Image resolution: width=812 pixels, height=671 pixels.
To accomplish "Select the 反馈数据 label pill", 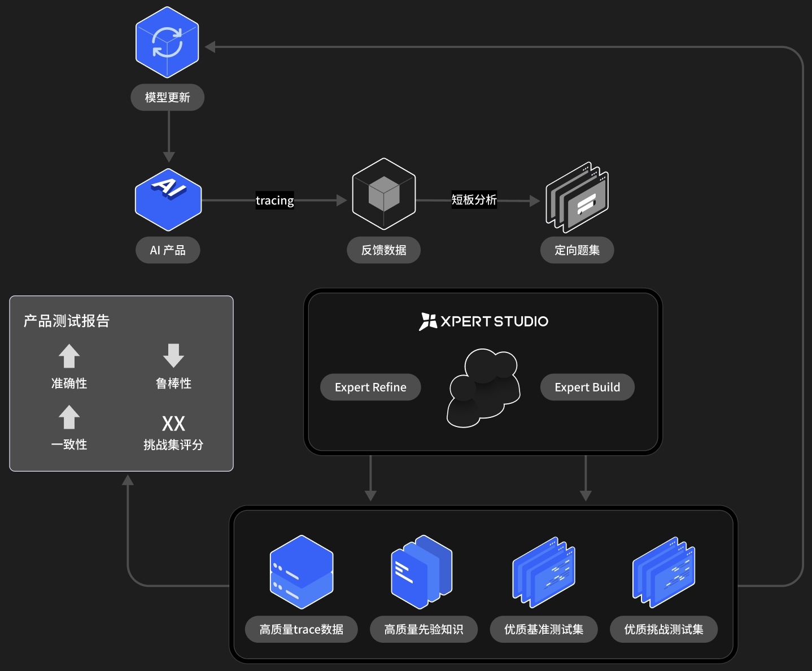I will coord(383,250).
